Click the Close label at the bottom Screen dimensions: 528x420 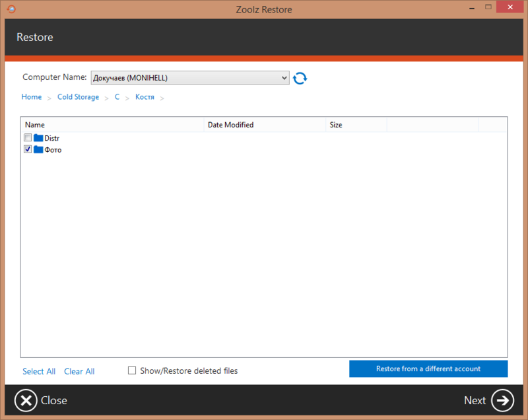(x=54, y=400)
